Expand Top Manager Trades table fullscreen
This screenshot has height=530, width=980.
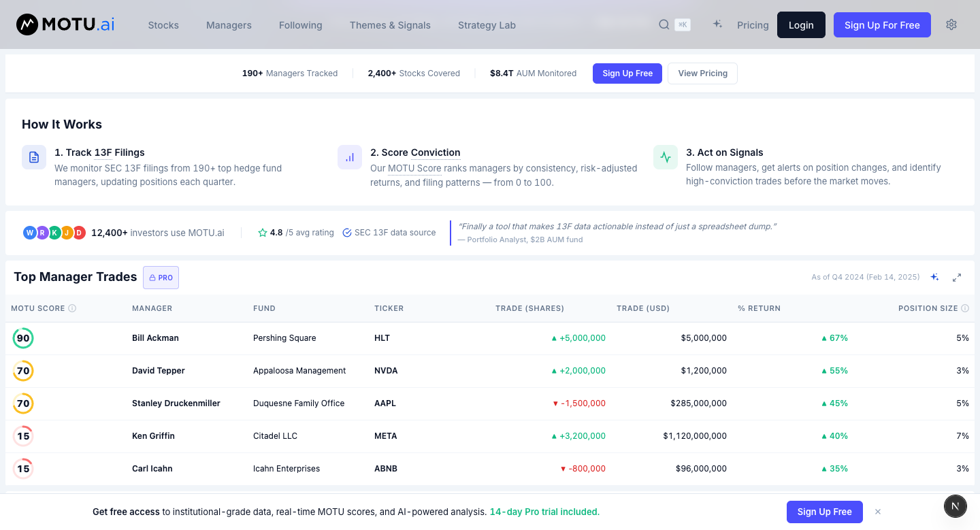click(957, 277)
